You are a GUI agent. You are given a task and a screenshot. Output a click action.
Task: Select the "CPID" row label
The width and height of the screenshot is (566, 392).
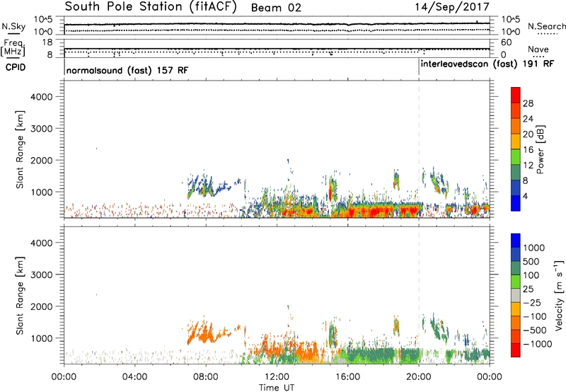[x=16, y=67]
